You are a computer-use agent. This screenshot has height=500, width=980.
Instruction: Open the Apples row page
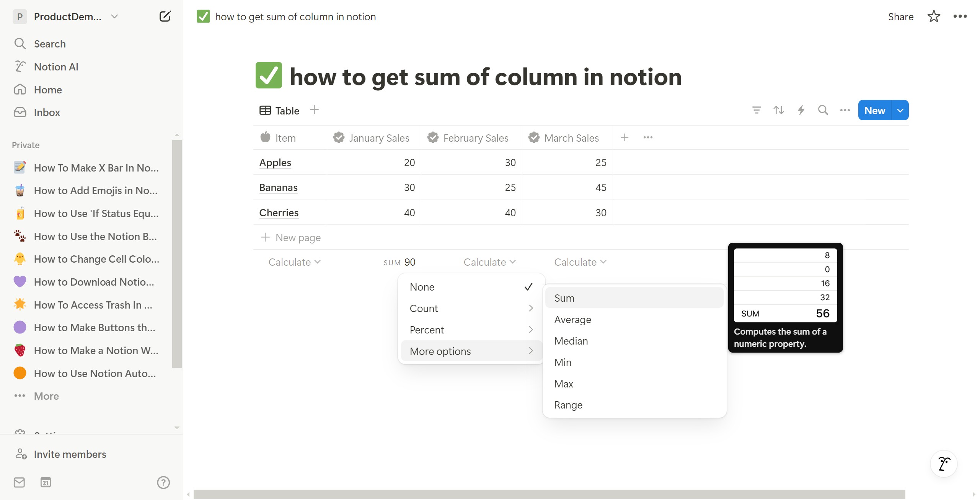pyautogui.click(x=275, y=162)
